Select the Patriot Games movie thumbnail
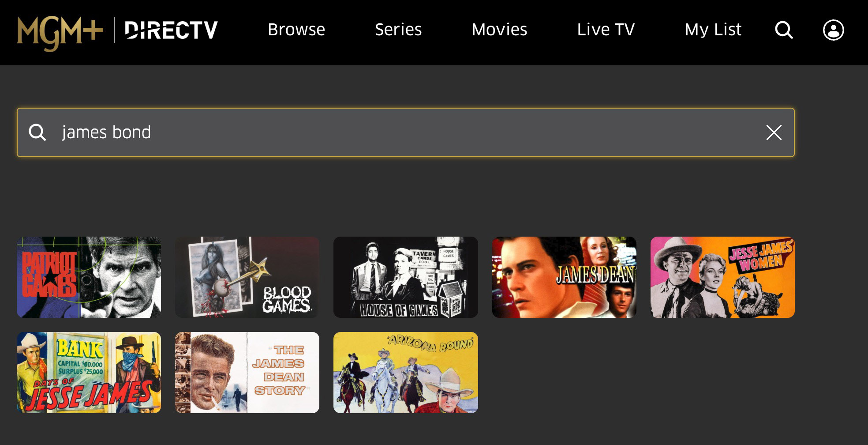The image size is (868, 445). tap(89, 277)
